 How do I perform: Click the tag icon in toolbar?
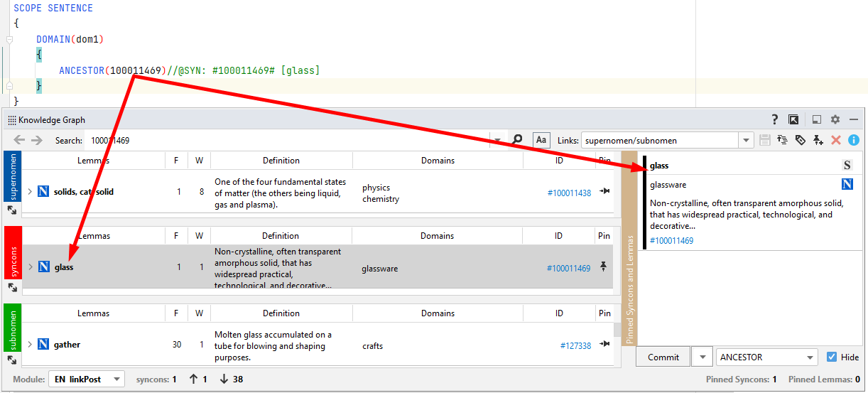point(801,140)
